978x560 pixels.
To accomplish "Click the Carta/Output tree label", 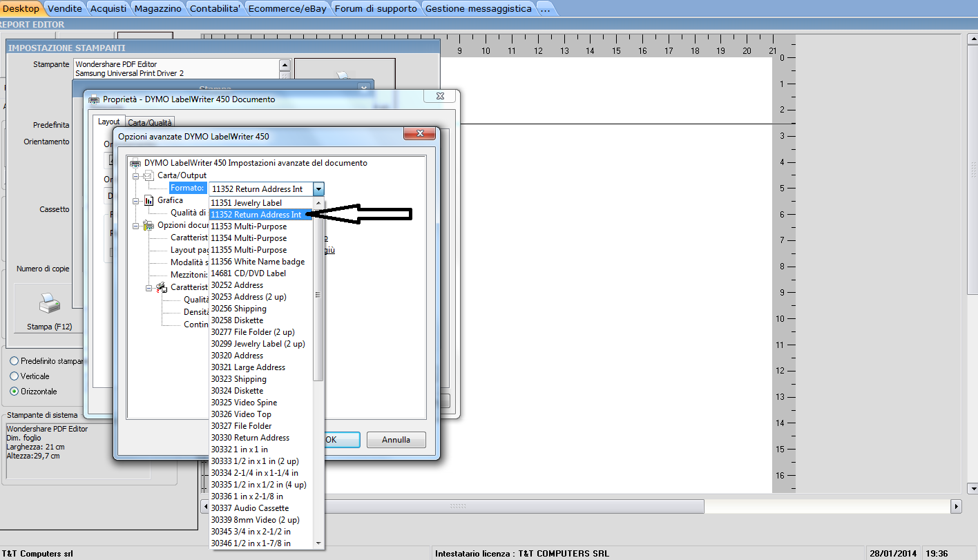I will (182, 175).
